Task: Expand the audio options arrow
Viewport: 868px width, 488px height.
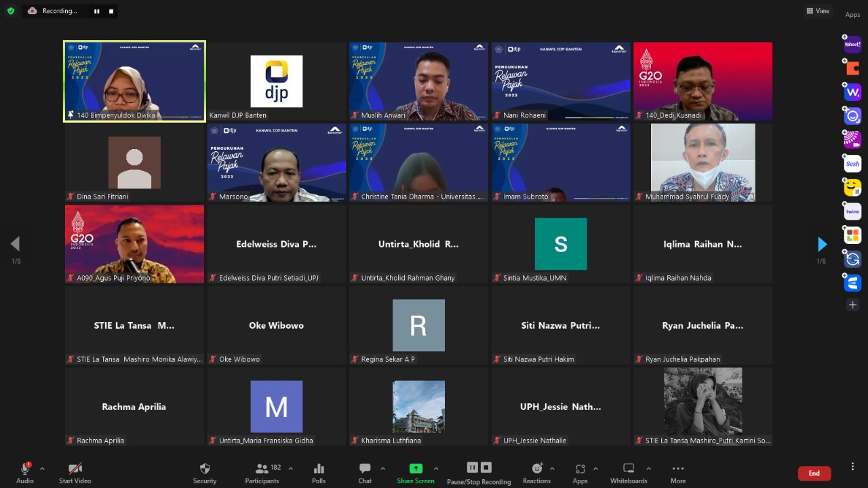Action: 42,468
